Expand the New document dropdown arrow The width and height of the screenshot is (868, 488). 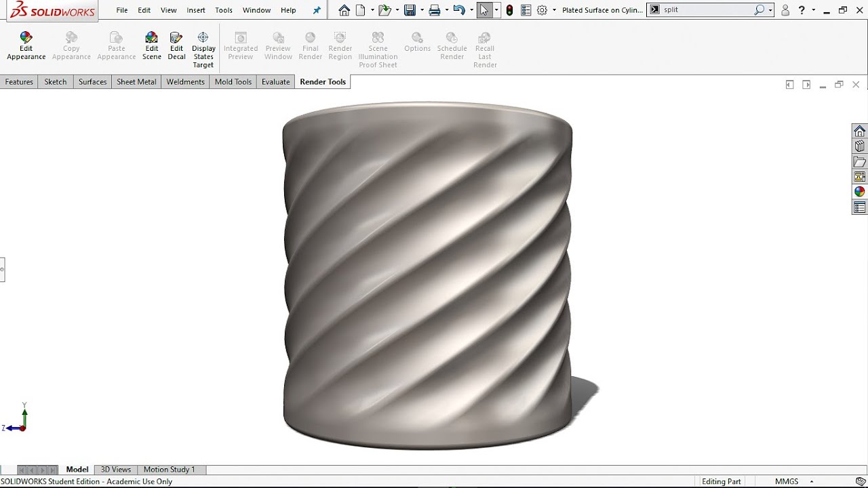372,10
